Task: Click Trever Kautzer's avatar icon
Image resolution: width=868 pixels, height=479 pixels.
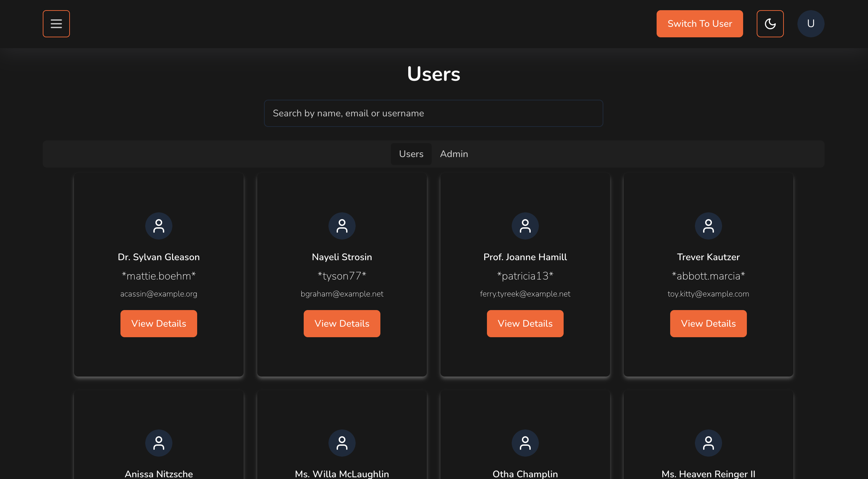Action: tap(708, 226)
